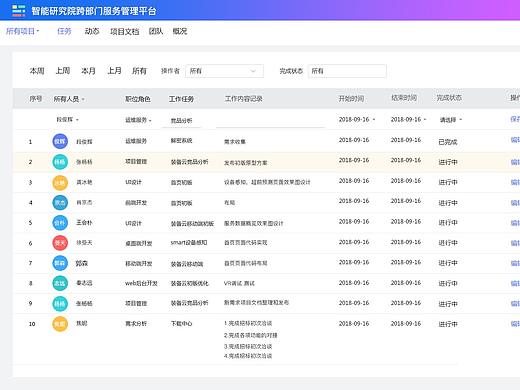Screen dimensions: 520x390
Task: Switch to the 动态 tab
Action: point(92,31)
